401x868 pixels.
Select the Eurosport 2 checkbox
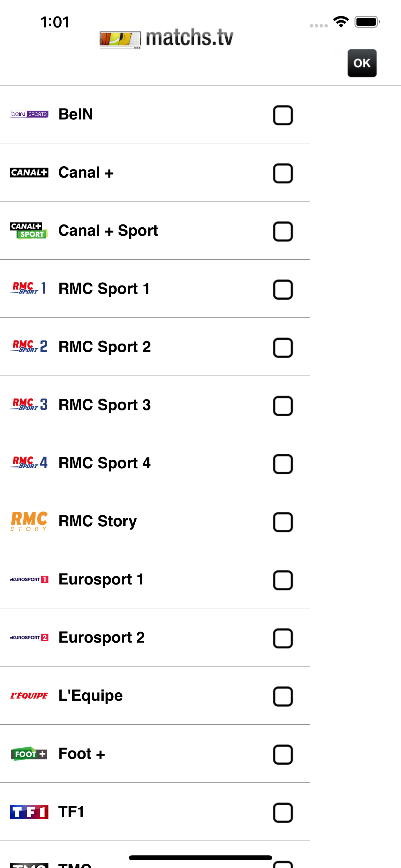click(x=283, y=638)
